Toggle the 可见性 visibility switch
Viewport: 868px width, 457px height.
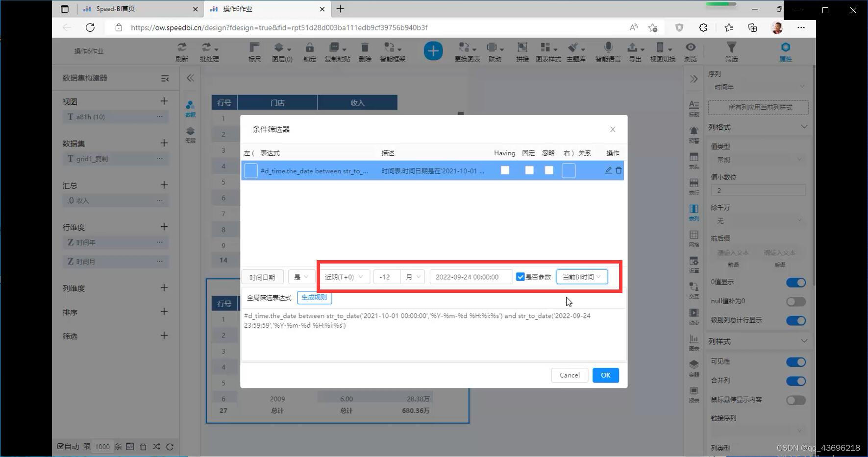tap(796, 362)
